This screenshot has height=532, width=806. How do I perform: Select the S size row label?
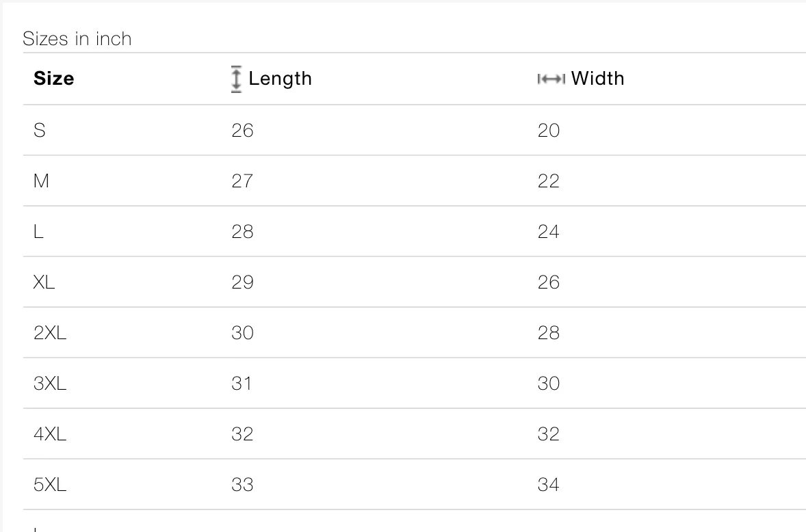40,131
